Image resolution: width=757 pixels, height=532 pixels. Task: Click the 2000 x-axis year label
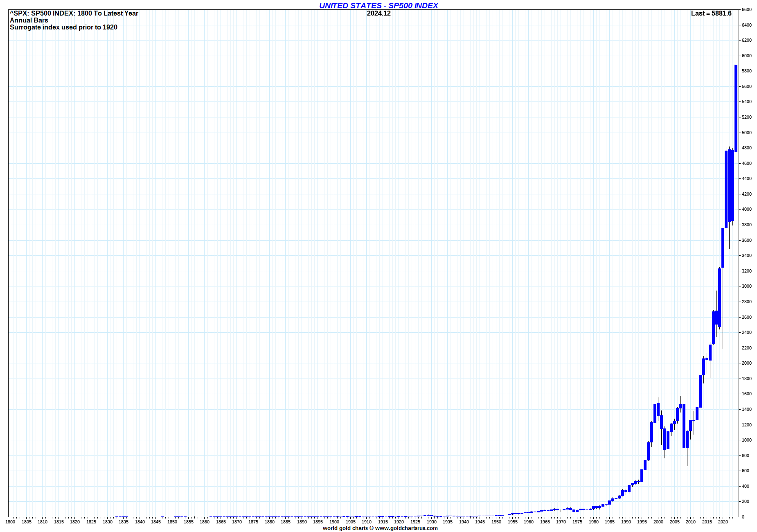tap(658, 522)
